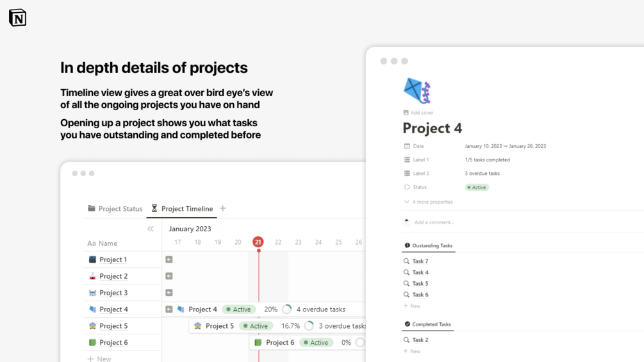The width and height of the screenshot is (644, 362).
Task: Click the date range January 10, 2023 value
Action: 505,146
